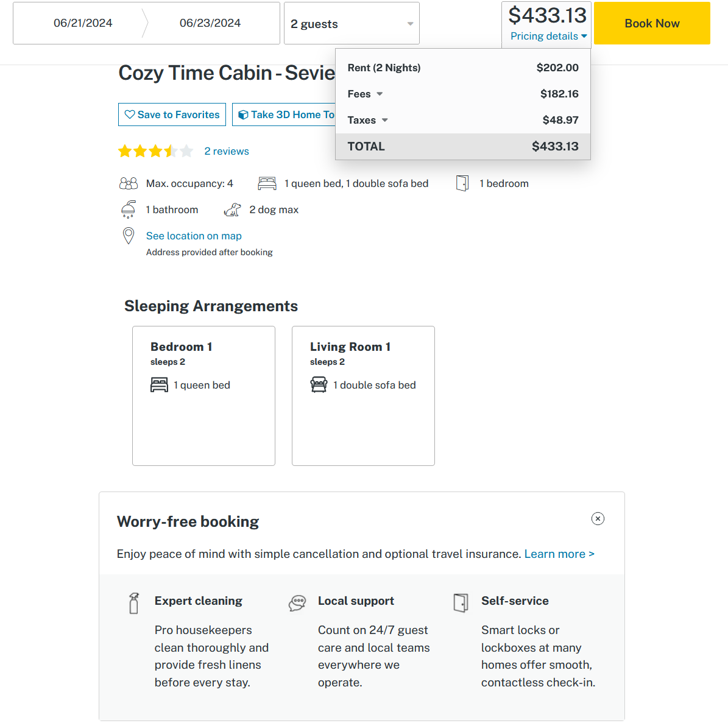Image resolution: width=728 pixels, height=726 pixels.
Task: Open the guests dropdown selector
Action: [x=352, y=24]
